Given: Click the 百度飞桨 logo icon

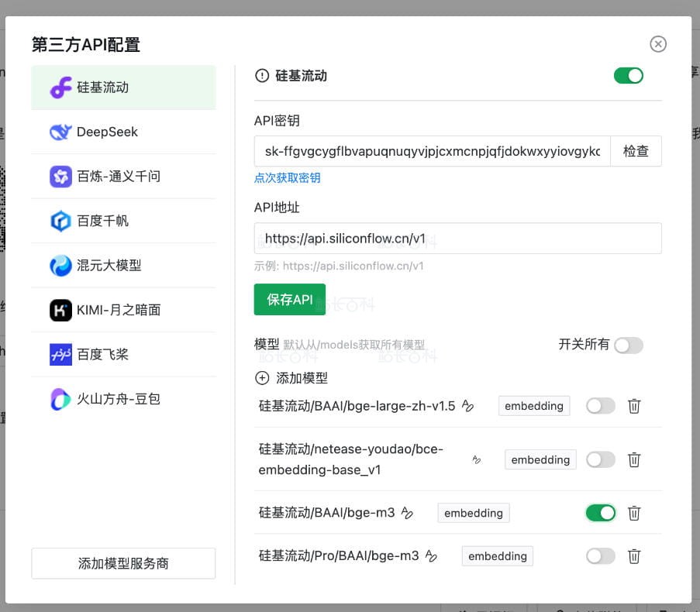Looking at the screenshot, I should [x=60, y=355].
